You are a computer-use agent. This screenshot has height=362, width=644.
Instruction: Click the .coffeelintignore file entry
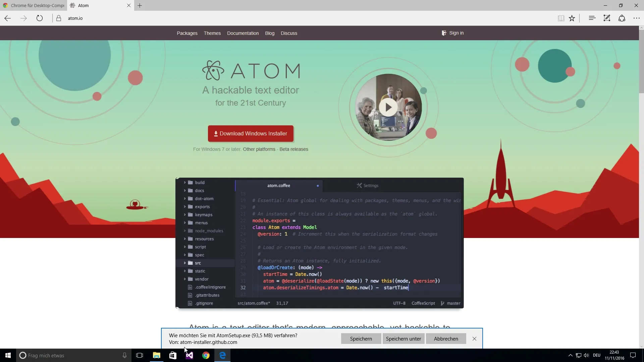207,287
